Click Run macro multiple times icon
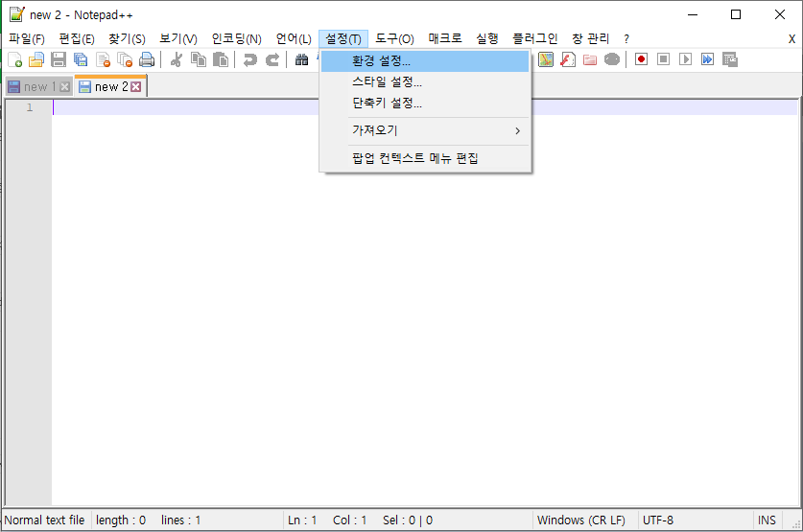 click(707, 59)
